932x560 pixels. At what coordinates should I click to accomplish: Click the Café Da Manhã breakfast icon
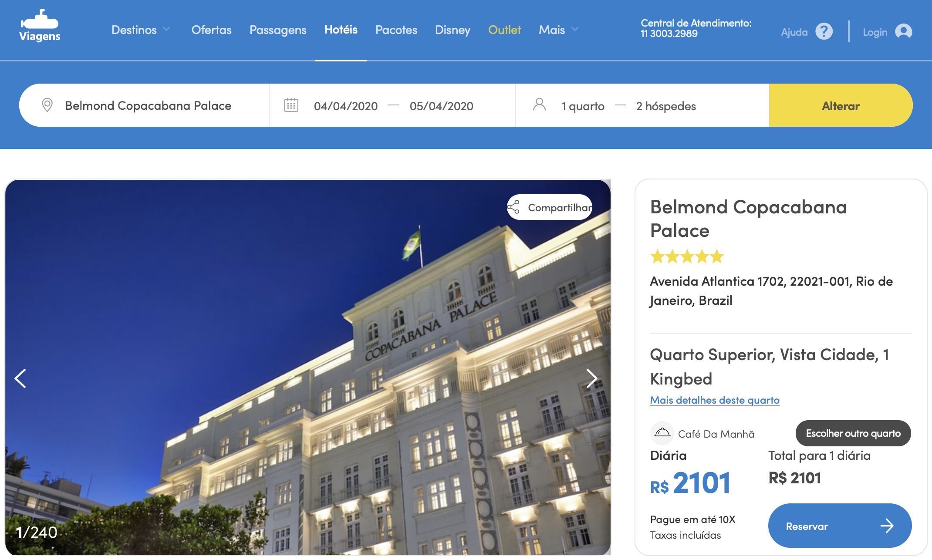(x=662, y=433)
